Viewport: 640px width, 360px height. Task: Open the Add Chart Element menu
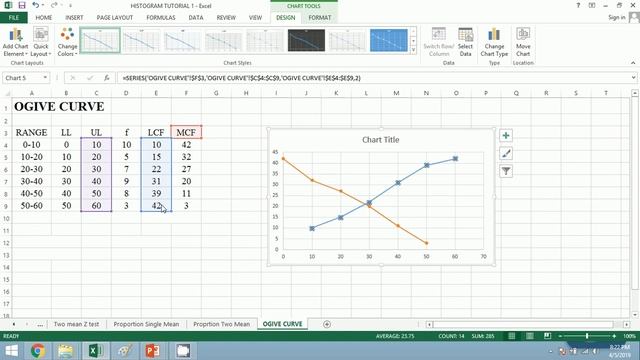(15, 42)
